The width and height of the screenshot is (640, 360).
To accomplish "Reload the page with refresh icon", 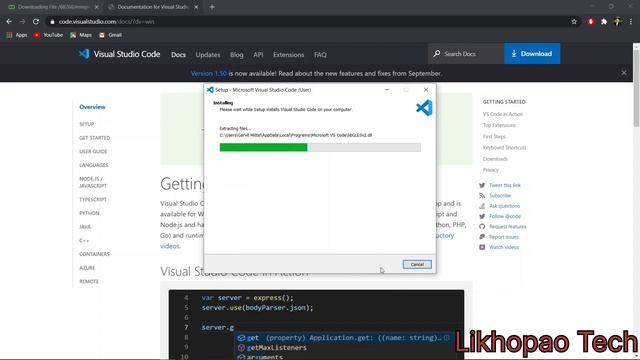I will click(x=36, y=22).
